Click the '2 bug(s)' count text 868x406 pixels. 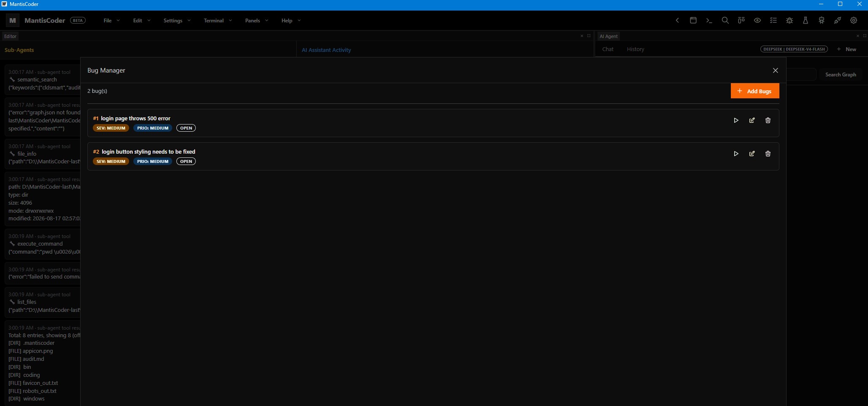97,91
